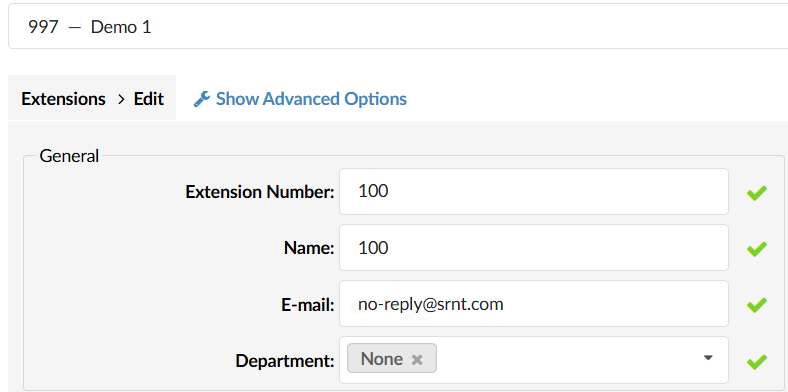Click the green checkmark beside the Name field
This screenshot has height=392, width=788.
tap(756, 248)
